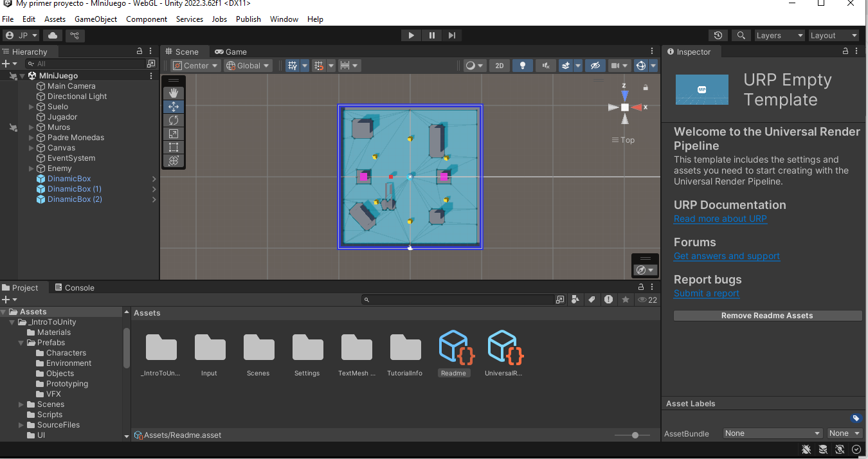This screenshot has height=459, width=868.
Task: Open the Undo History icon
Action: 718,35
